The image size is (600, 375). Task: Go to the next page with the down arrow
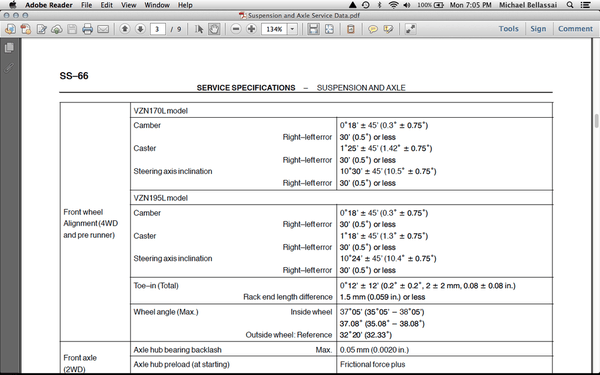[x=140, y=29]
